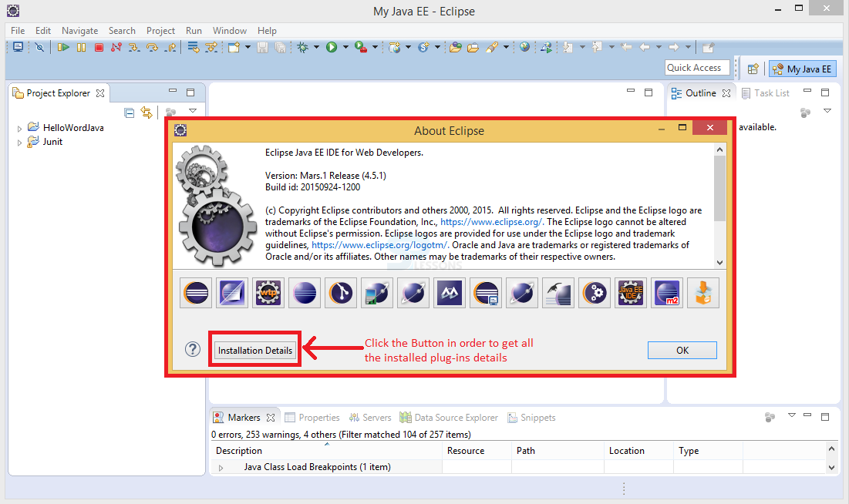
Task: Click the About Eclipse text scrollbar thumb
Action: tap(719, 188)
